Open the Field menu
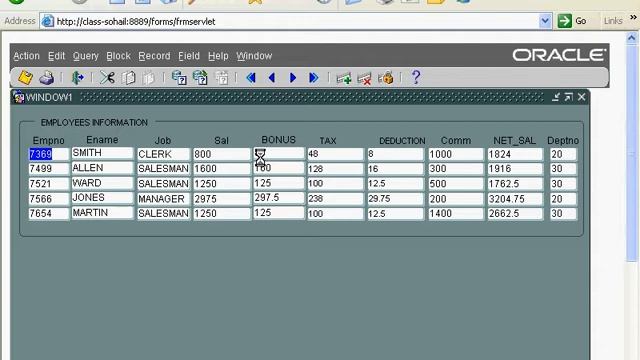This screenshot has height=360, width=640. [x=189, y=56]
